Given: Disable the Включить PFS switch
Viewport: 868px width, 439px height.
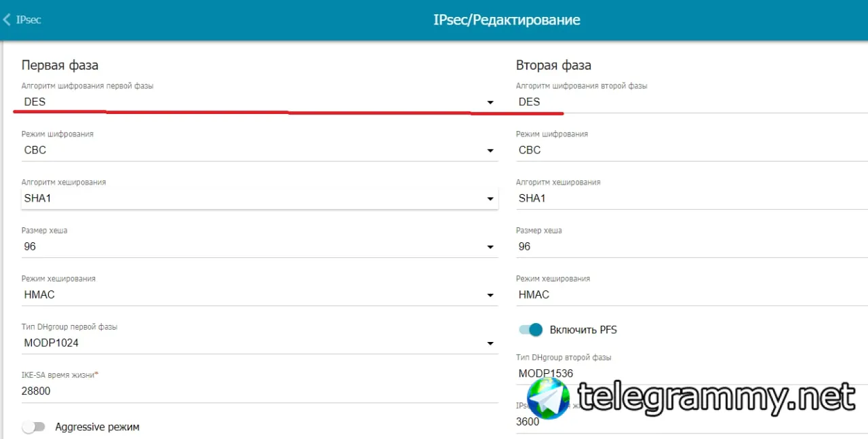Looking at the screenshot, I should 531,330.
